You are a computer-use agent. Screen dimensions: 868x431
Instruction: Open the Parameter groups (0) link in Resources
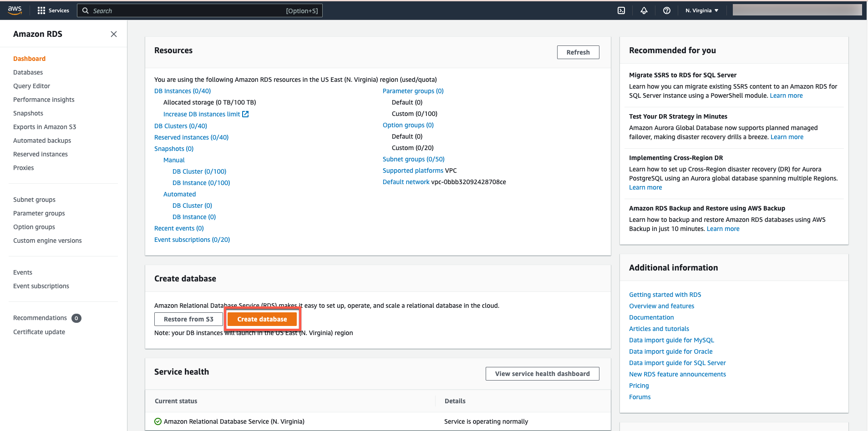tap(413, 91)
